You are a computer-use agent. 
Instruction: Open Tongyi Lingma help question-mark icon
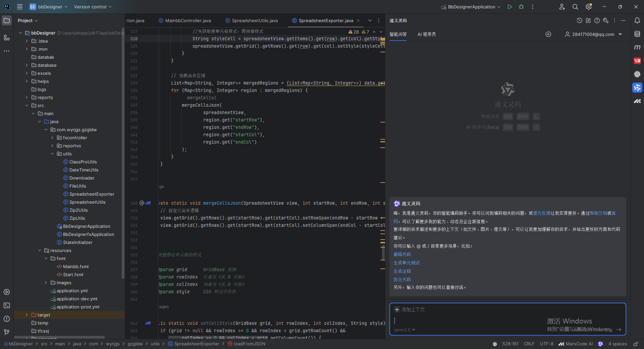(x=597, y=20)
